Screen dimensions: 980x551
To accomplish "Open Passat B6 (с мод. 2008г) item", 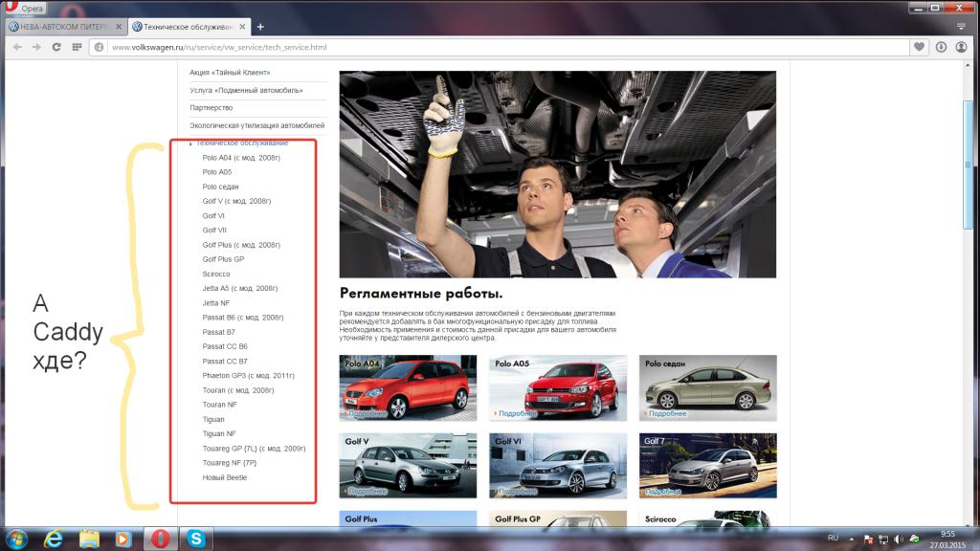I will point(243,318).
